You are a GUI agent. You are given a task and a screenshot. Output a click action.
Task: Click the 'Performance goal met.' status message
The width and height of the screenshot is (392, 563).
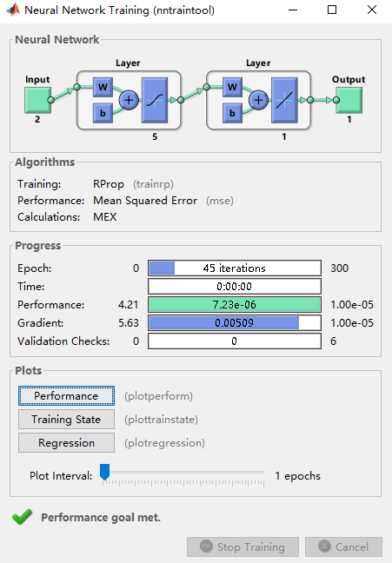[101, 518]
